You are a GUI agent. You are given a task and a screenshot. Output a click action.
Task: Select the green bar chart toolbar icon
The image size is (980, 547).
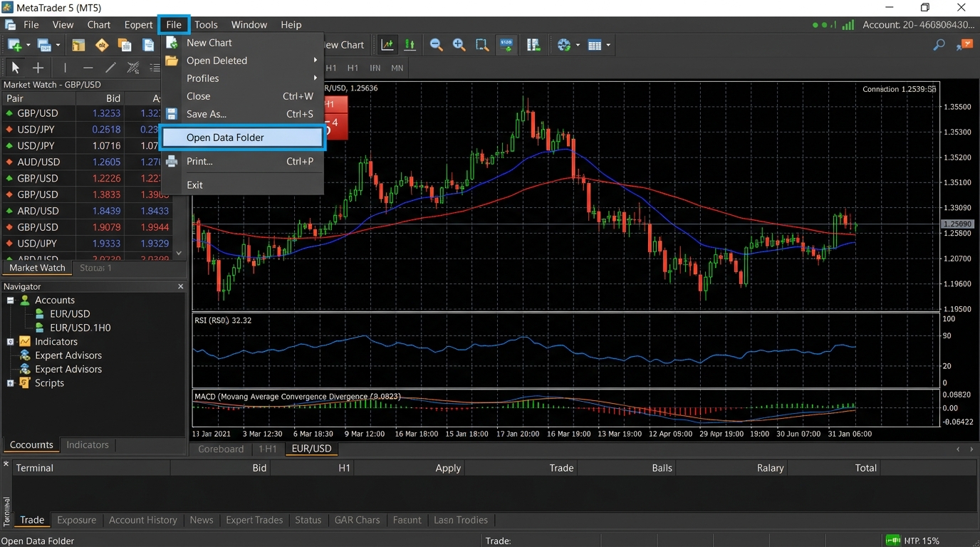tap(410, 45)
